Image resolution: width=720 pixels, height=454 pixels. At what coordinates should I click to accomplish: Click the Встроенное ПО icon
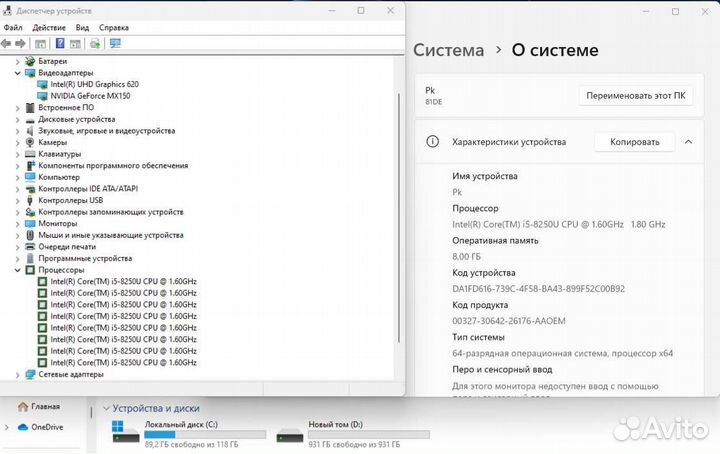point(30,107)
